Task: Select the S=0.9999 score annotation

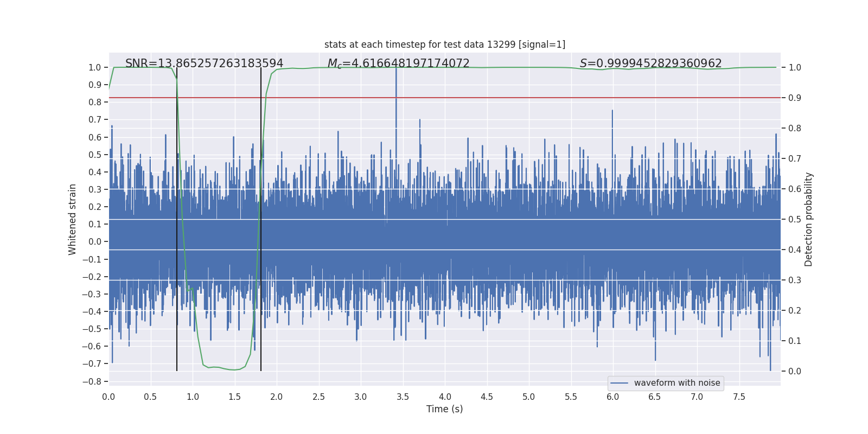Action: (x=650, y=63)
